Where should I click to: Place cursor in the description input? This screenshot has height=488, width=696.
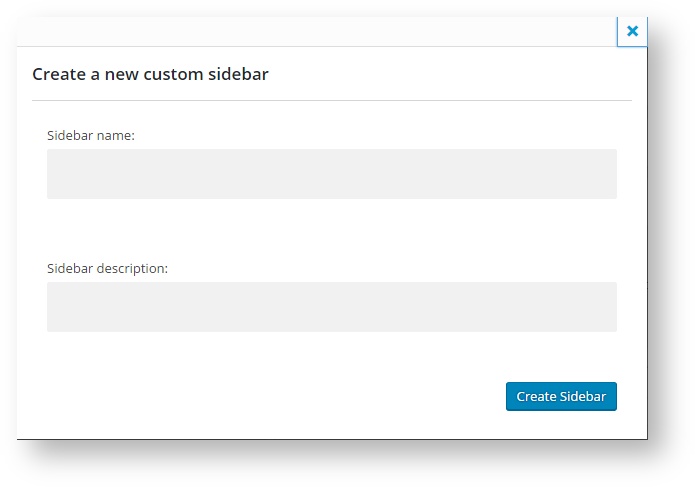coord(331,307)
